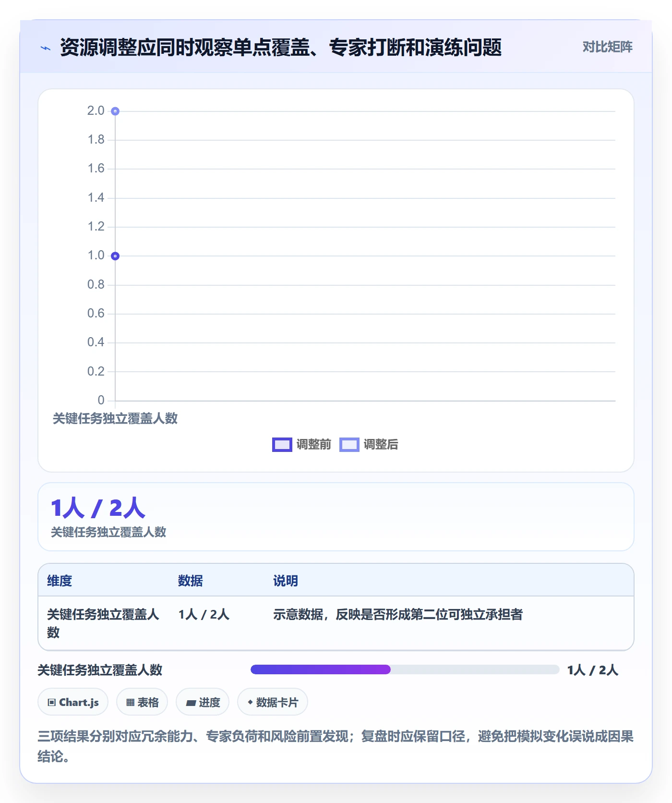Viewport: 672px width, 803px height.
Task: Select the data point at value 2.0
Action: pyautogui.click(x=115, y=111)
